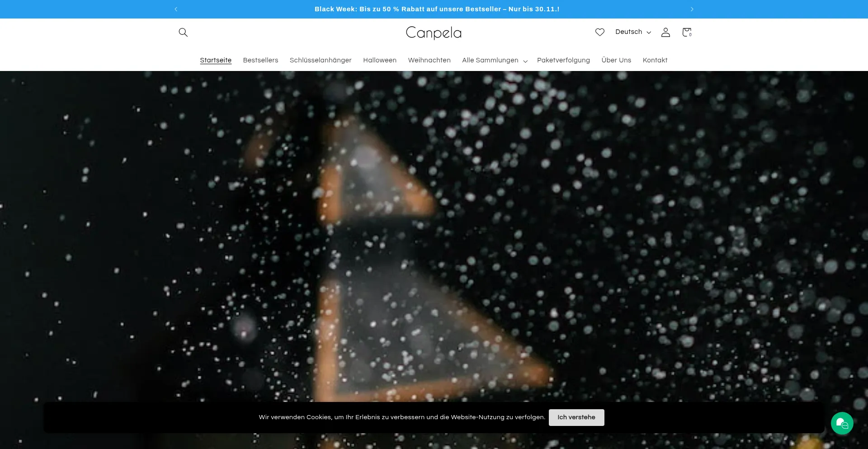This screenshot has width=868, height=449.
Task: Show previous announcement with left arrow
Action: pyautogui.click(x=176, y=9)
